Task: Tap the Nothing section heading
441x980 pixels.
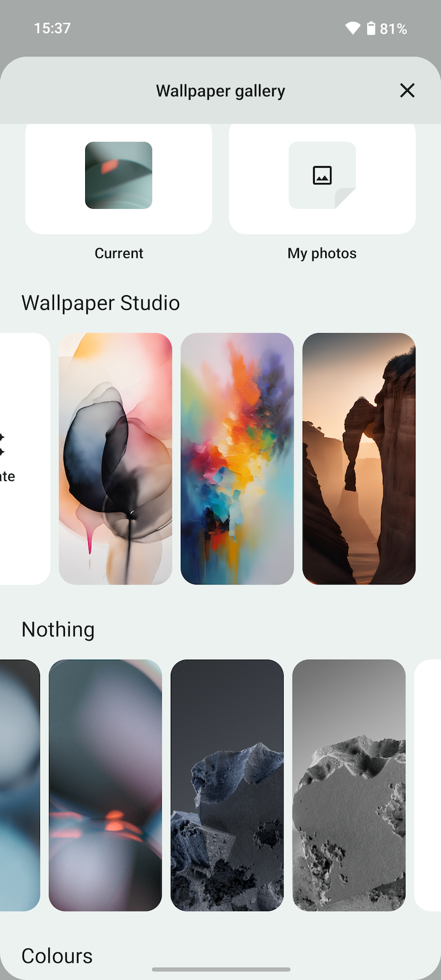Action: [x=58, y=630]
